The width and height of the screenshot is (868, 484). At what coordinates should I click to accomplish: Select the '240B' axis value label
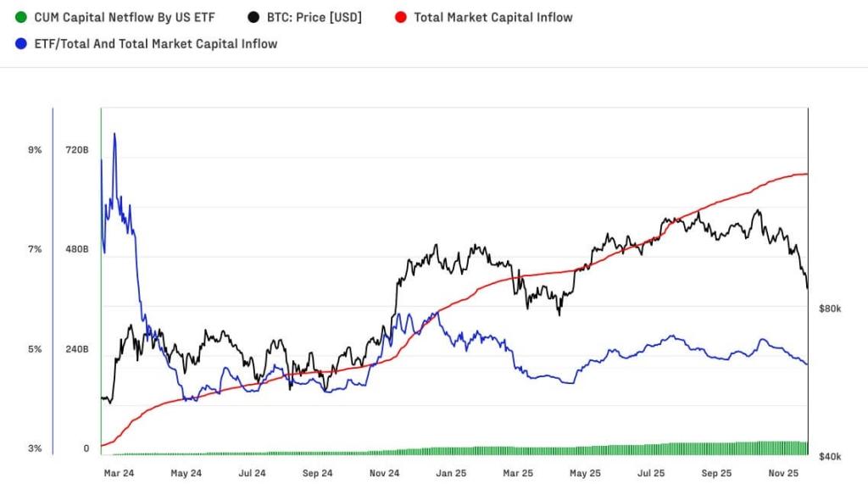click(x=76, y=349)
